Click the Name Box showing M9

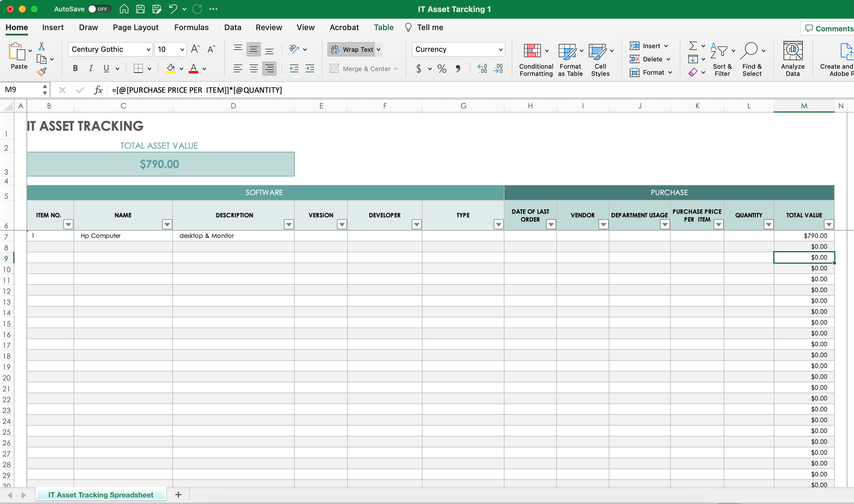pos(21,90)
